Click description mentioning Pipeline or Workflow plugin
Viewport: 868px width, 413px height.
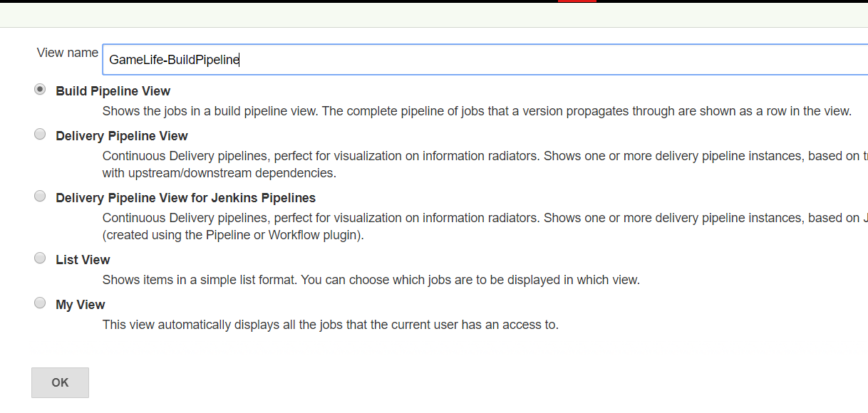point(233,235)
